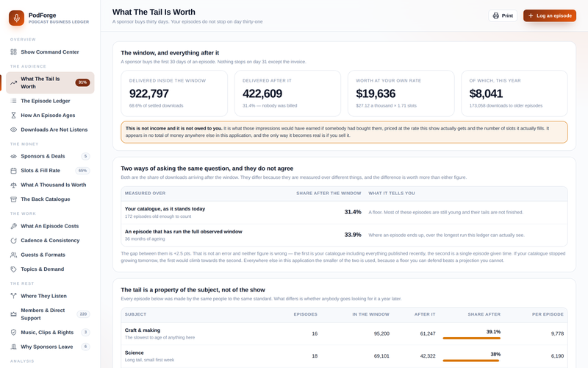This screenshot has height=368, width=588.
Task: Click the 'This is not income' notice
Action: (344, 132)
